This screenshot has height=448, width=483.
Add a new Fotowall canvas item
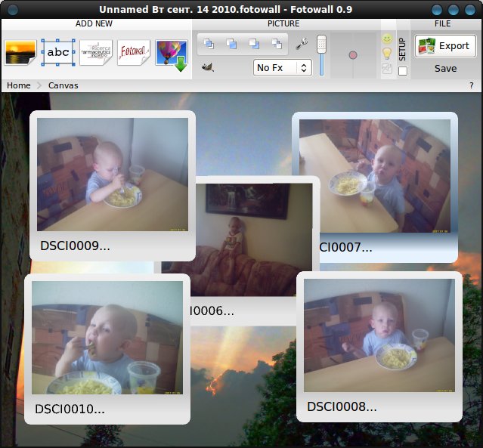coord(134,52)
